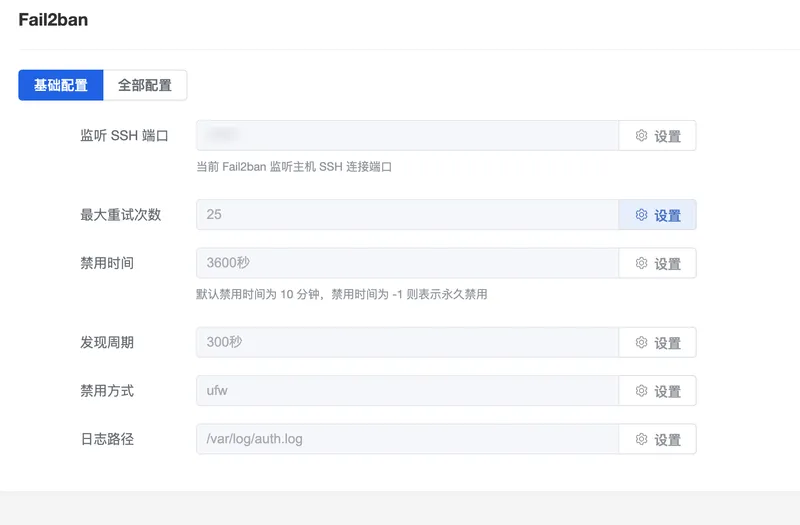Screen dimensions: 800x525
Task: Click the 最大重试次数 field showing 25
Action: (407, 214)
